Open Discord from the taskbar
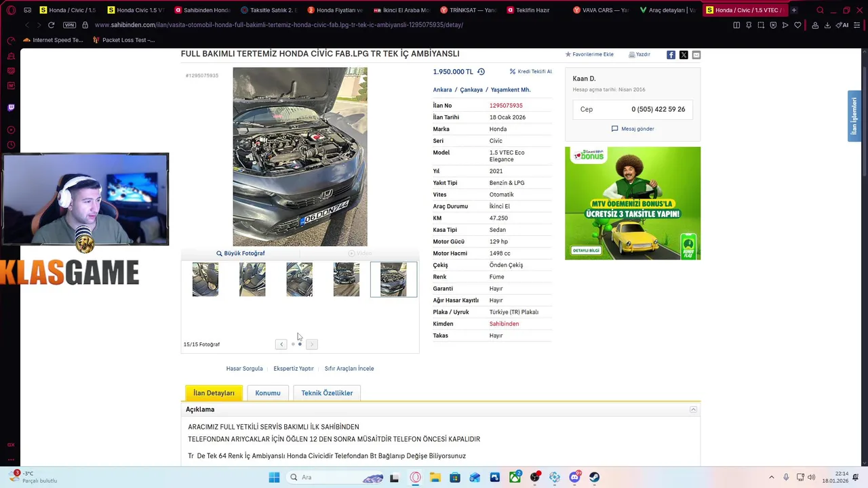The width and height of the screenshot is (868, 488). [574, 477]
